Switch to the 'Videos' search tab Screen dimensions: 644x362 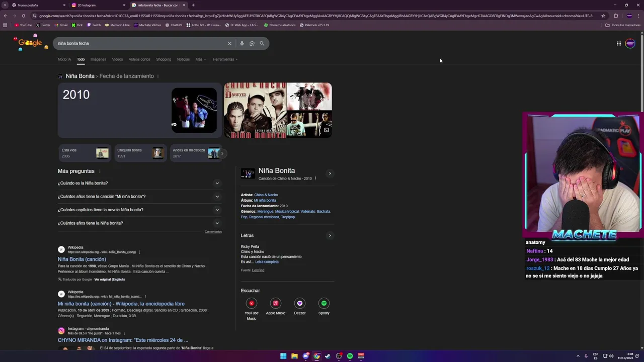(117, 59)
